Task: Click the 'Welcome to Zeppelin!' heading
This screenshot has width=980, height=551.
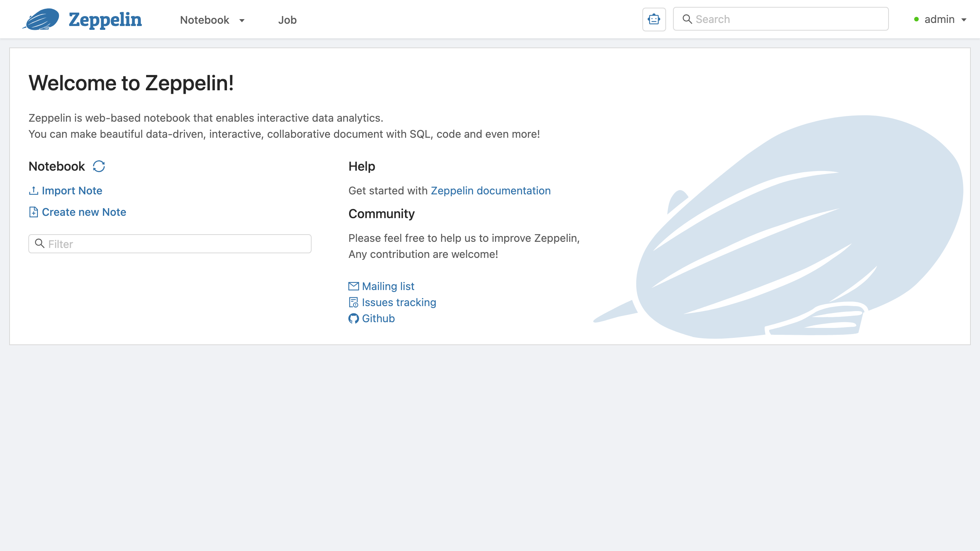Action: pos(131,83)
